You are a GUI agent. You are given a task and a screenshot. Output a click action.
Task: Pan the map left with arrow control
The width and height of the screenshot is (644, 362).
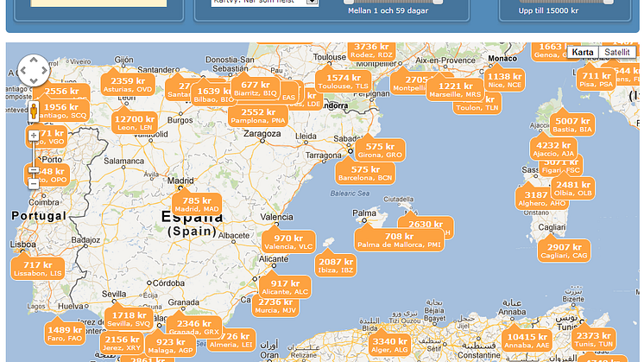click(x=24, y=70)
